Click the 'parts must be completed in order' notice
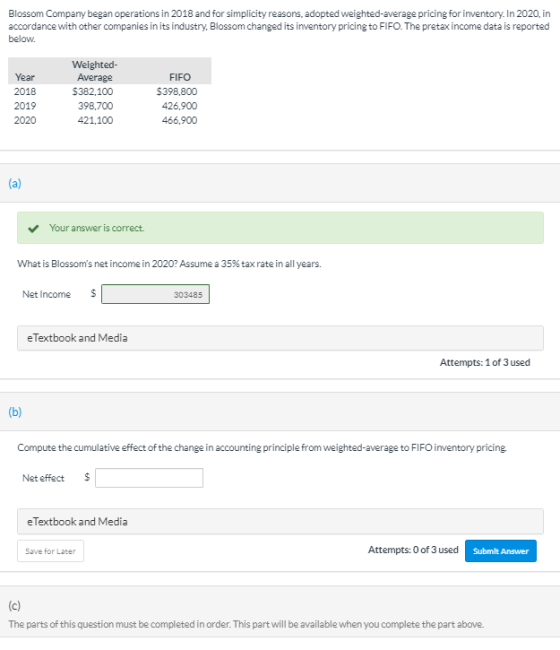The width and height of the screenshot is (560, 650). 246,624
